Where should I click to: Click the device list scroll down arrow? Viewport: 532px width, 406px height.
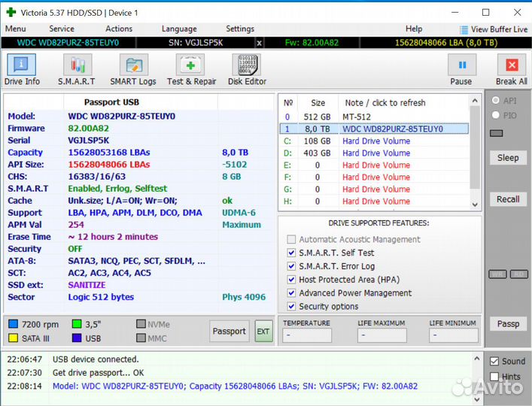coord(475,205)
